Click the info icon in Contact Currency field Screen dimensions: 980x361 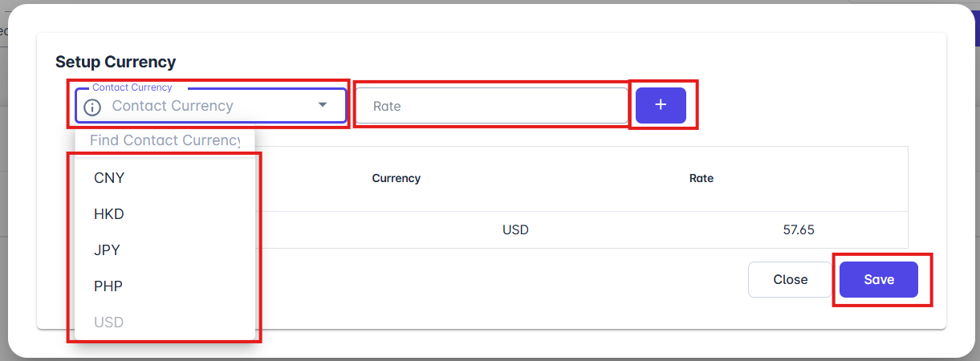point(93,107)
